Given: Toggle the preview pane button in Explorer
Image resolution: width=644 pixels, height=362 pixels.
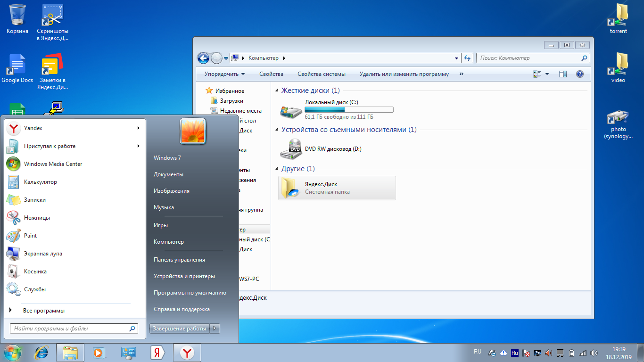Looking at the screenshot, I should click(562, 74).
